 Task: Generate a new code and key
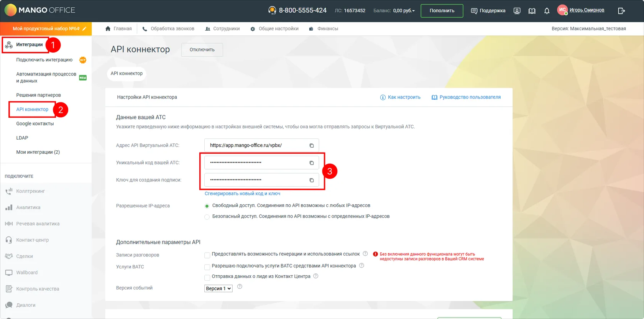(242, 194)
